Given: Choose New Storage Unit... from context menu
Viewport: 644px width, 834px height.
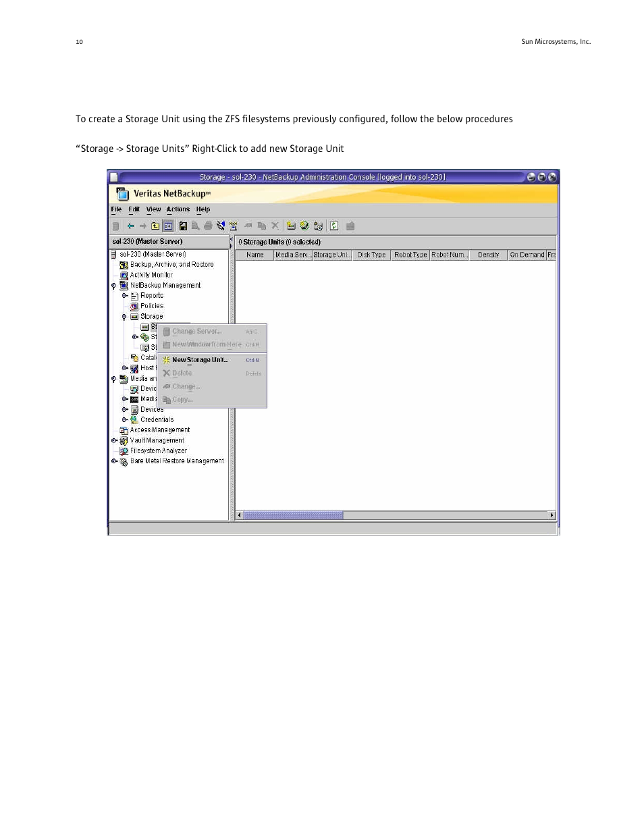Looking at the screenshot, I should point(212,360).
